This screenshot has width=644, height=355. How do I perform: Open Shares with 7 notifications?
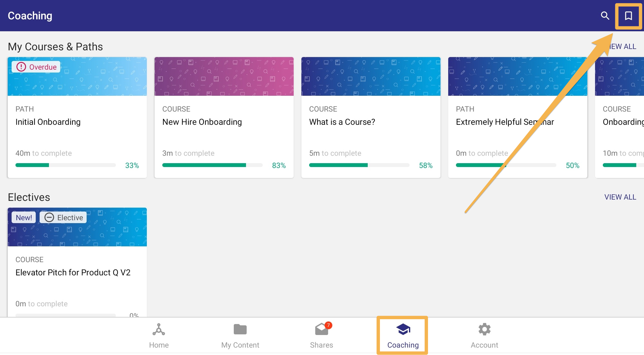tap(322, 336)
